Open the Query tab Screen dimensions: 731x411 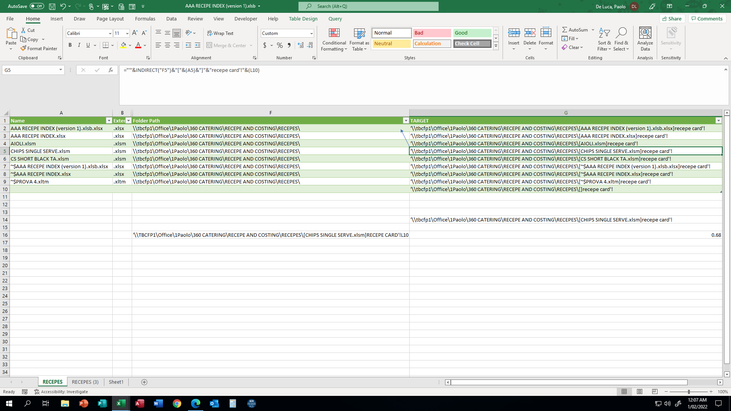(x=335, y=19)
